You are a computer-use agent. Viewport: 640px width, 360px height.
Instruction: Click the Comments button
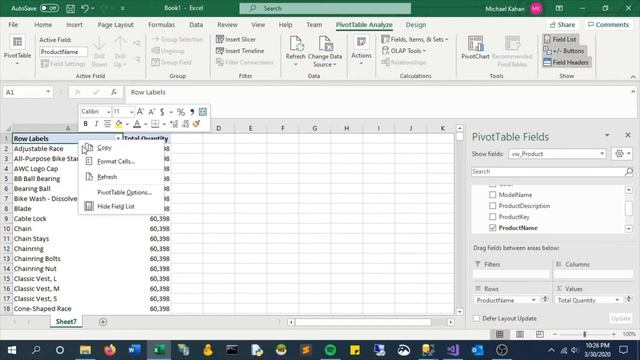(x=608, y=25)
